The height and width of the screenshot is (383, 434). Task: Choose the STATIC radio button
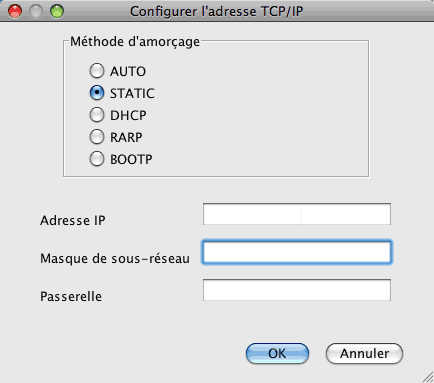(x=97, y=93)
